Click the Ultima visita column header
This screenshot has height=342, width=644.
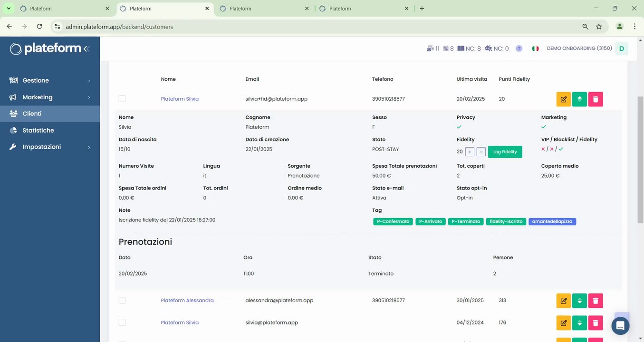click(472, 79)
